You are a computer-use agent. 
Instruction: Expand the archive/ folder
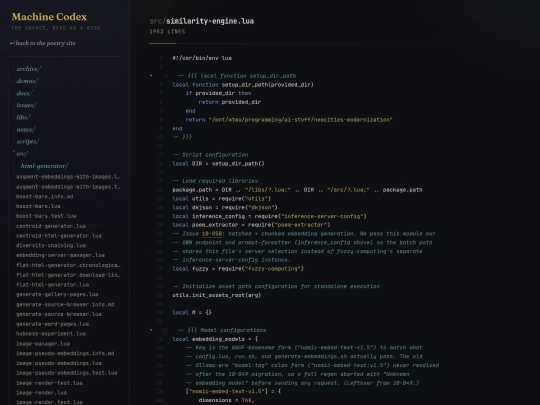click(28, 69)
